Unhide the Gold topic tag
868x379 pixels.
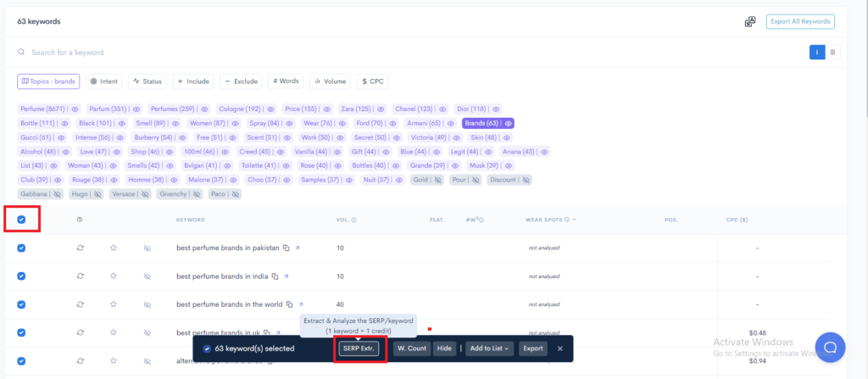[437, 180]
